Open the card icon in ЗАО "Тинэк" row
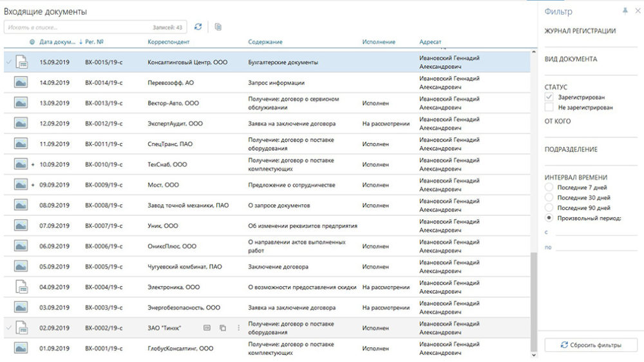This screenshot has height=362, width=644. click(207, 328)
